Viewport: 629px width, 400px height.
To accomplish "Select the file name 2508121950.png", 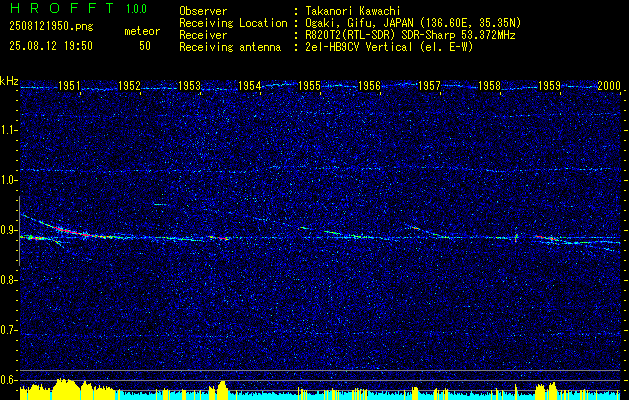I will 51,27.
